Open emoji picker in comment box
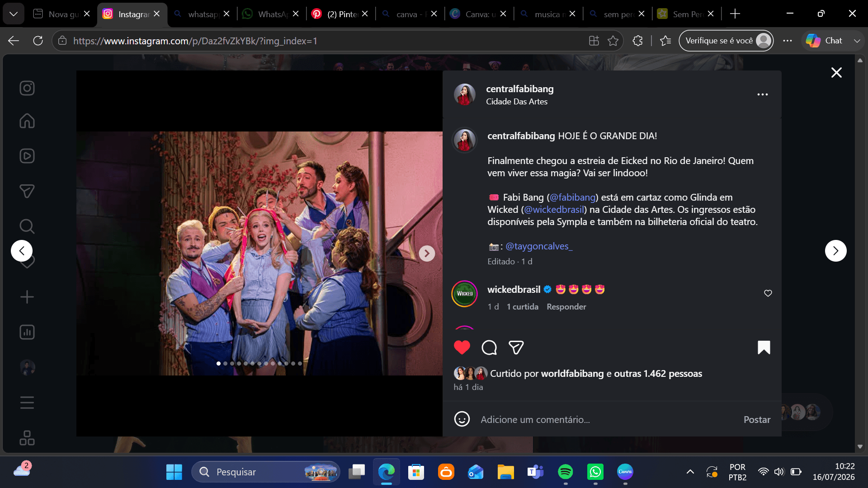The height and width of the screenshot is (488, 868). click(462, 419)
